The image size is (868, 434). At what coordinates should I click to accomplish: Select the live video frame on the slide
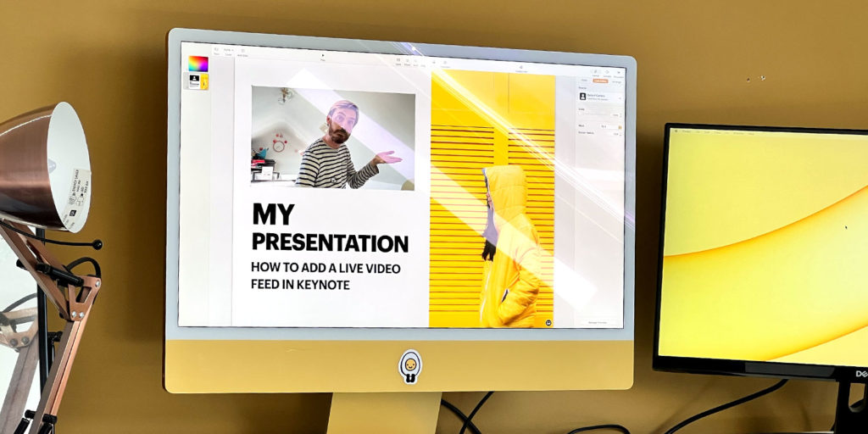click(x=332, y=137)
